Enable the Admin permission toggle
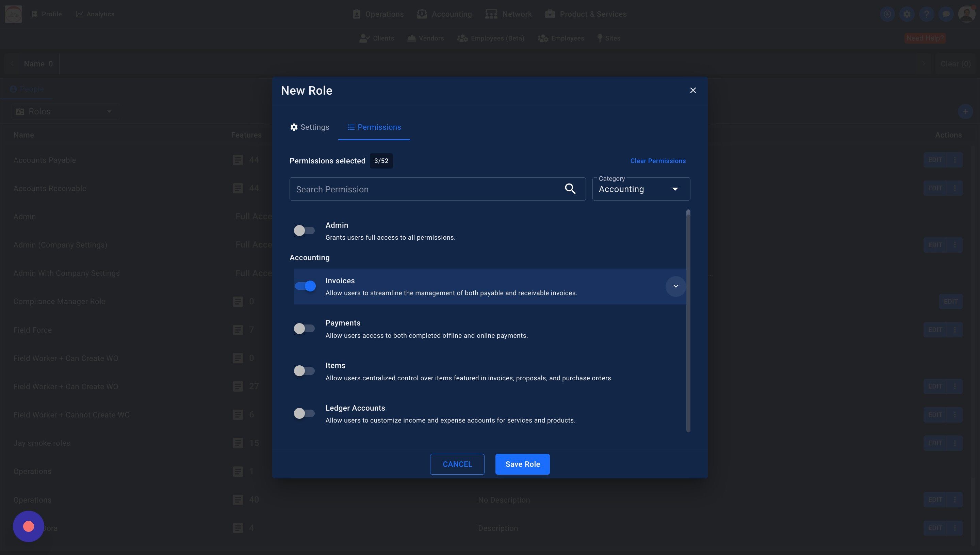The height and width of the screenshot is (555, 980). click(x=304, y=231)
